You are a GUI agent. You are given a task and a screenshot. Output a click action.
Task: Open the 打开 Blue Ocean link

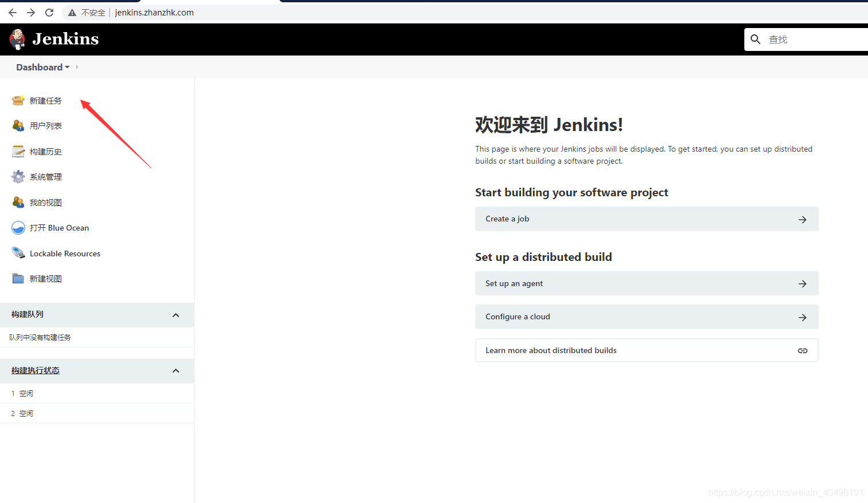click(60, 228)
